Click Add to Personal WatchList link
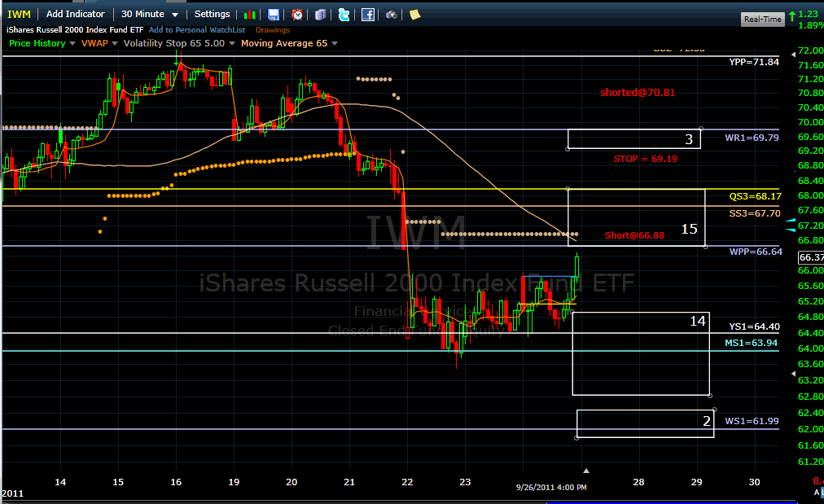The height and width of the screenshot is (504, 824). click(197, 30)
